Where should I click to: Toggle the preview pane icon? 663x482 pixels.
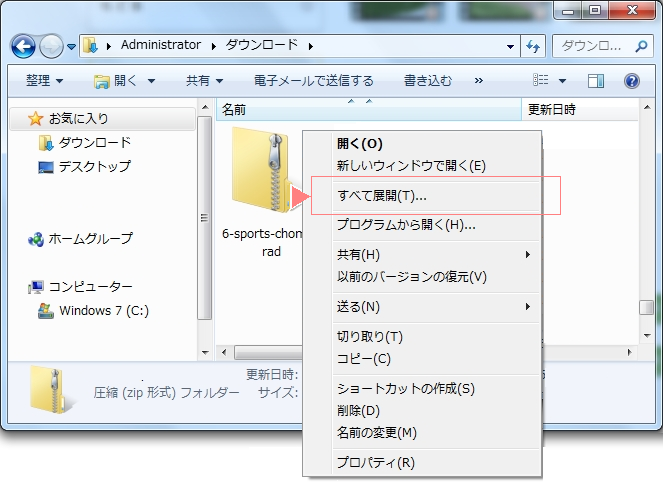[596, 80]
